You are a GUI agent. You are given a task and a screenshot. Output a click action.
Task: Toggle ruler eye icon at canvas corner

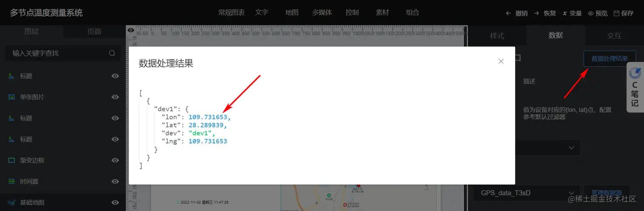pyautogui.click(x=131, y=30)
